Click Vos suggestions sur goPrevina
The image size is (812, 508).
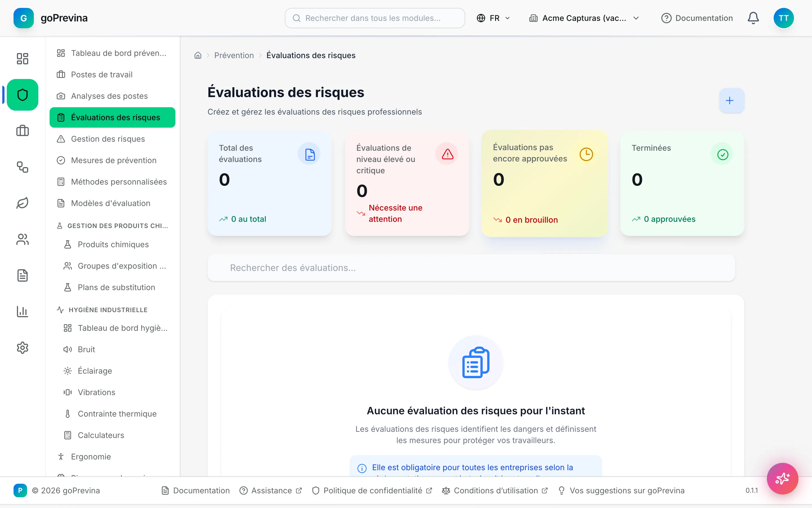click(x=621, y=491)
